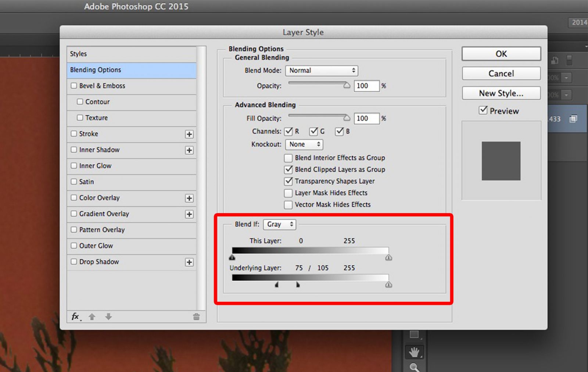Open the Blend If channel dropdown
This screenshot has height=372, width=588.
[x=279, y=224]
